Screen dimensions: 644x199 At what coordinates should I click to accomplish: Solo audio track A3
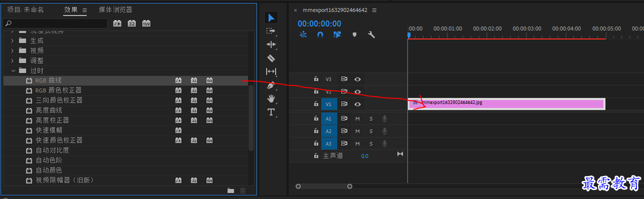point(371,143)
